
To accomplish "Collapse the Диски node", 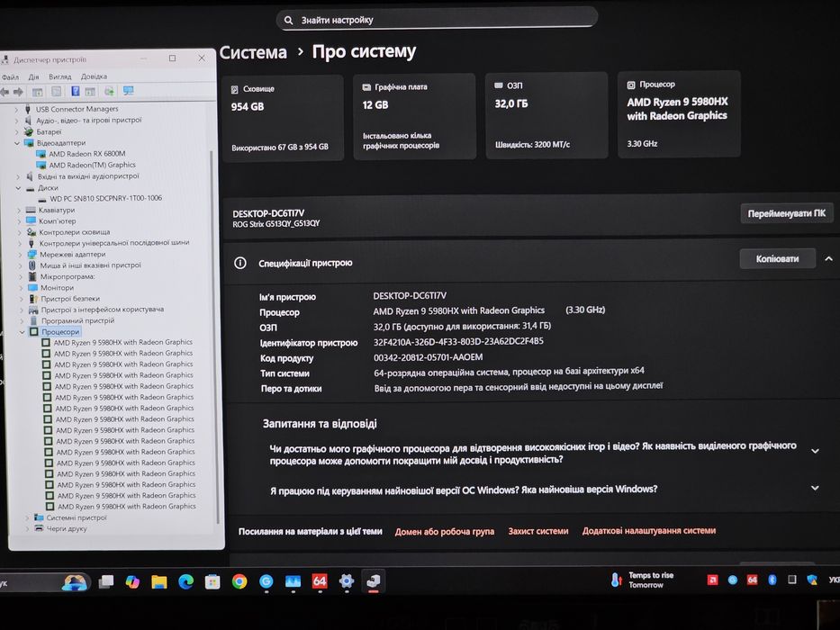I will (19, 188).
